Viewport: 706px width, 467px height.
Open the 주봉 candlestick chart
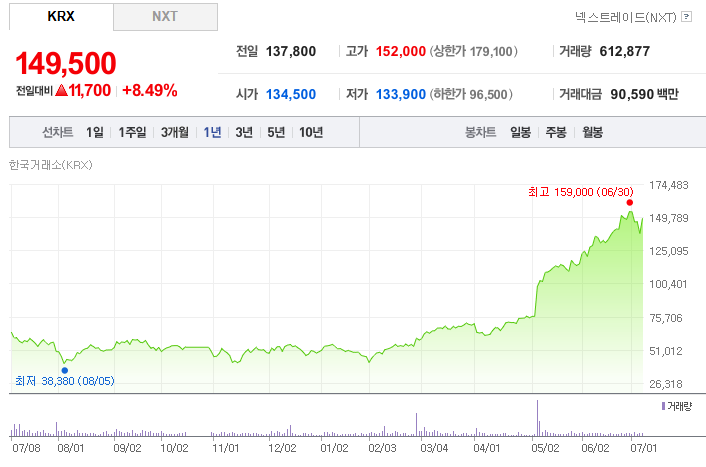[556, 132]
